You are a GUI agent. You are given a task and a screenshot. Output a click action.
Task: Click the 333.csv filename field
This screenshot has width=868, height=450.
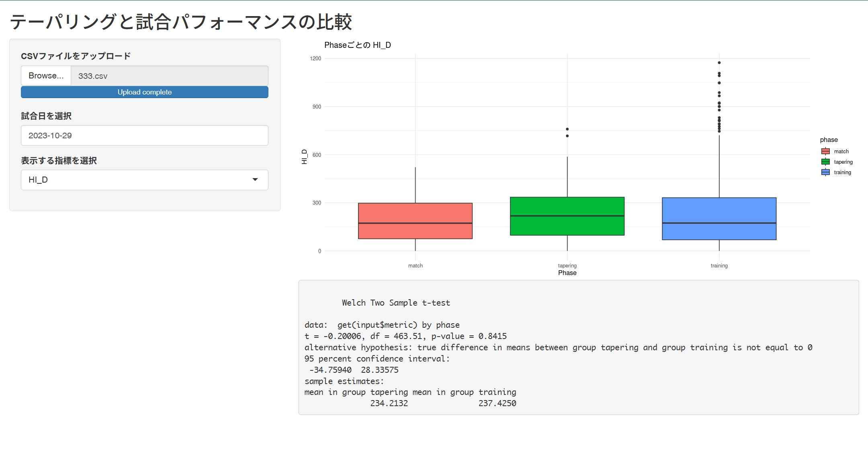[x=169, y=76]
